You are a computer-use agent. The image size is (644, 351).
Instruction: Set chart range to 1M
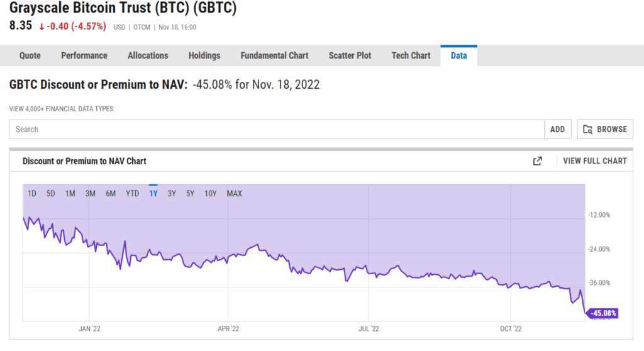pyautogui.click(x=70, y=194)
